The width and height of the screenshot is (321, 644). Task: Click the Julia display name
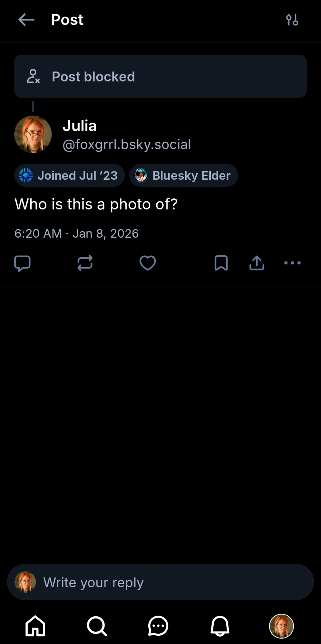tap(80, 126)
